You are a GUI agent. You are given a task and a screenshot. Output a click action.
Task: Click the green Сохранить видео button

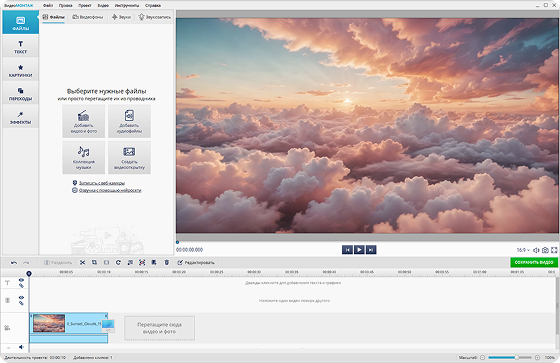point(534,262)
